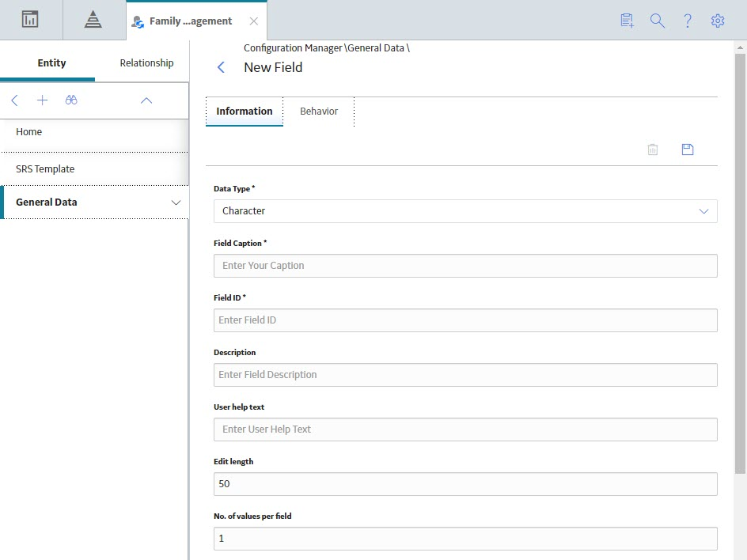Click the No. of values per field input
This screenshot has height=560, width=747.
(465, 539)
